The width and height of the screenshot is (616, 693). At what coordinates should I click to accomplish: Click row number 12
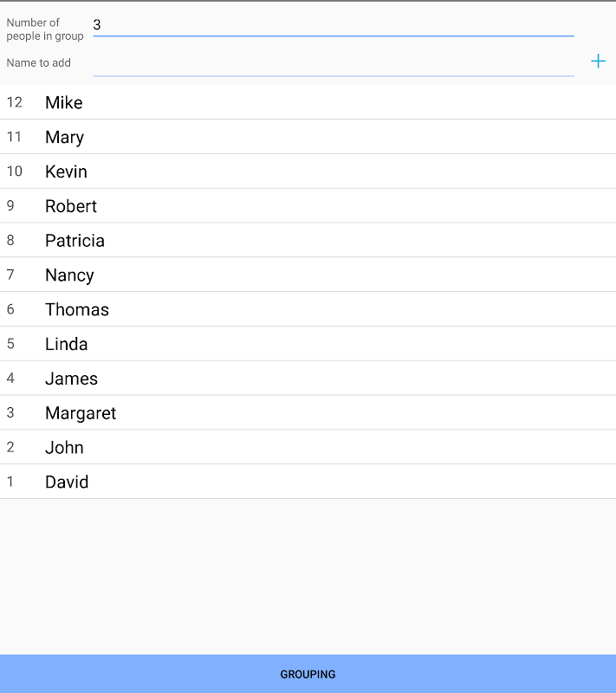[x=14, y=102]
